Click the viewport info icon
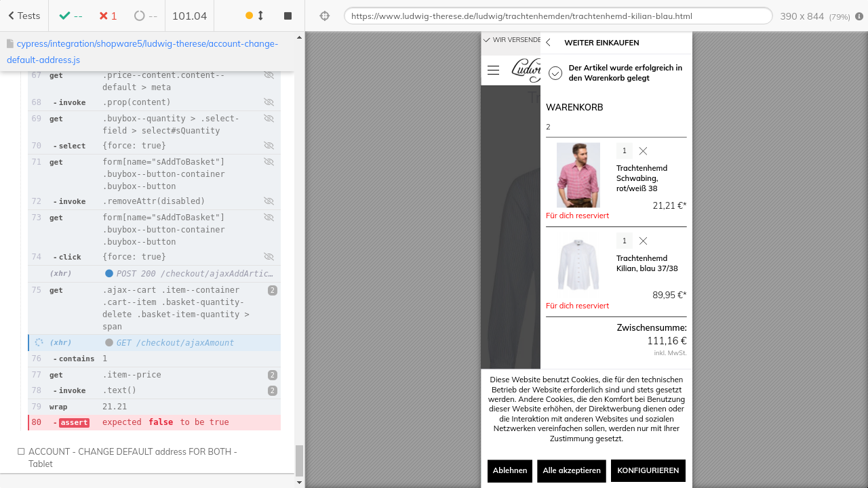Viewport: 868px width, 488px height. point(859,16)
